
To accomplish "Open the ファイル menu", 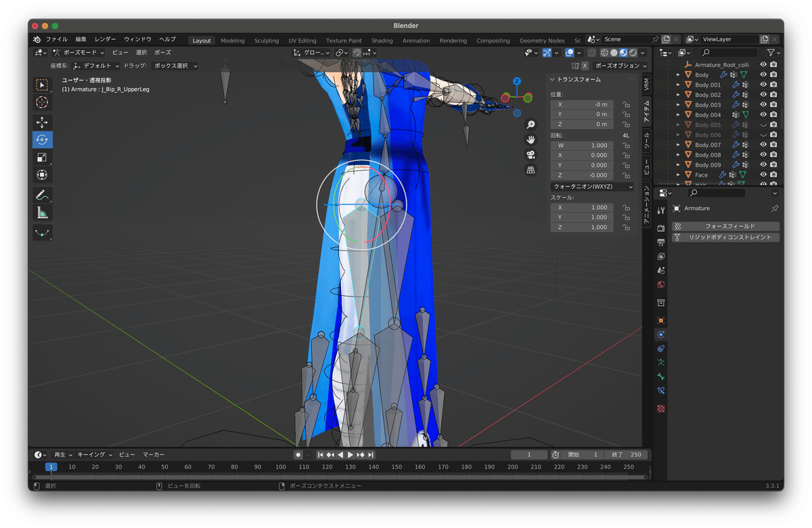I will 57,39.
